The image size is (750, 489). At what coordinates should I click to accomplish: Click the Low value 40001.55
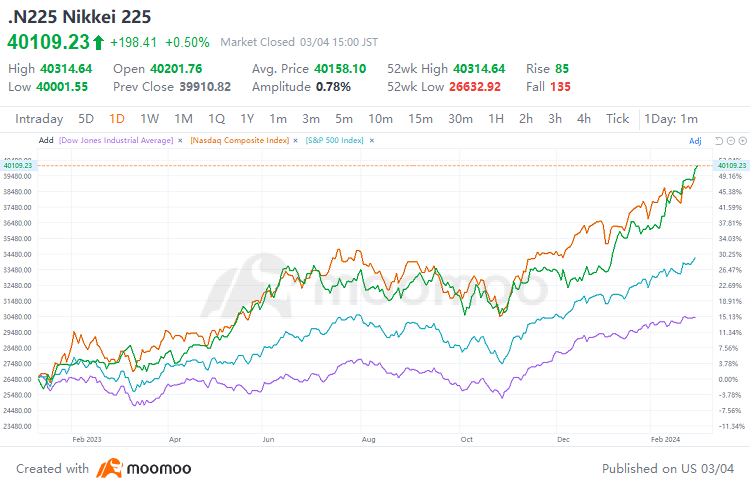pyautogui.click(x=62, y=87)
